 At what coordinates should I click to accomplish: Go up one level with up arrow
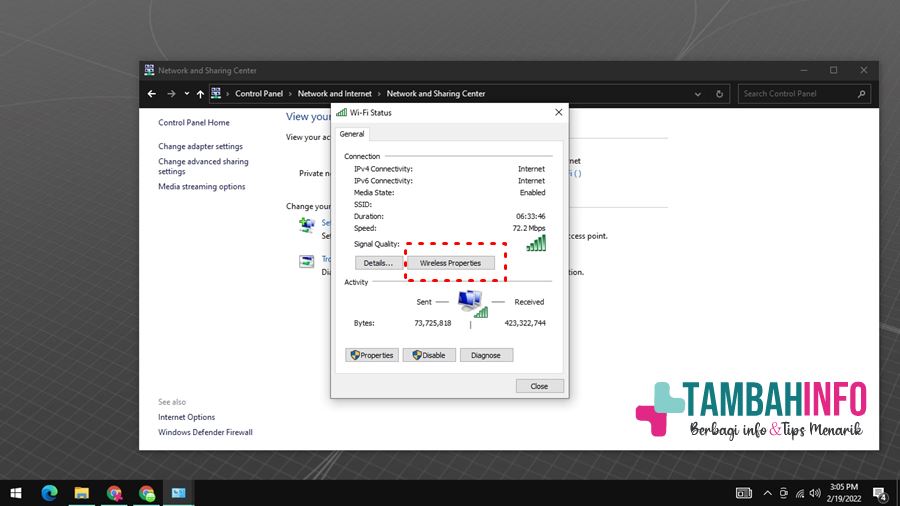[200, 94]
